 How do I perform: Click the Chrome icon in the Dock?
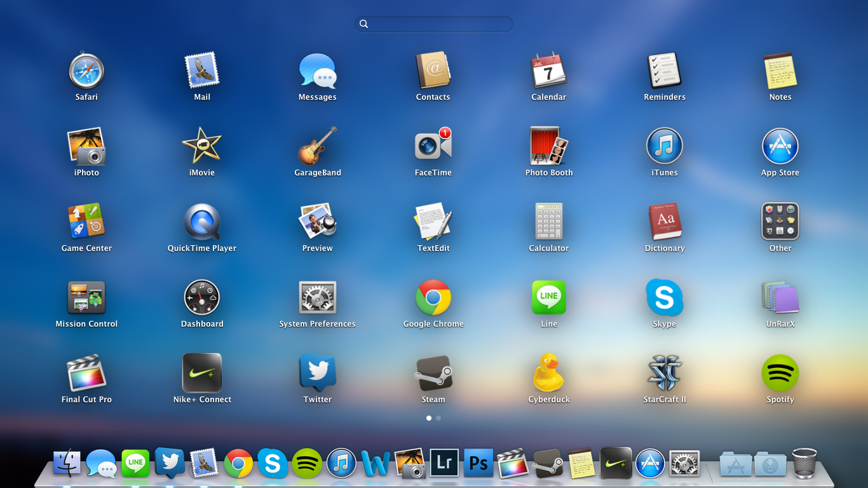[238, 463]
